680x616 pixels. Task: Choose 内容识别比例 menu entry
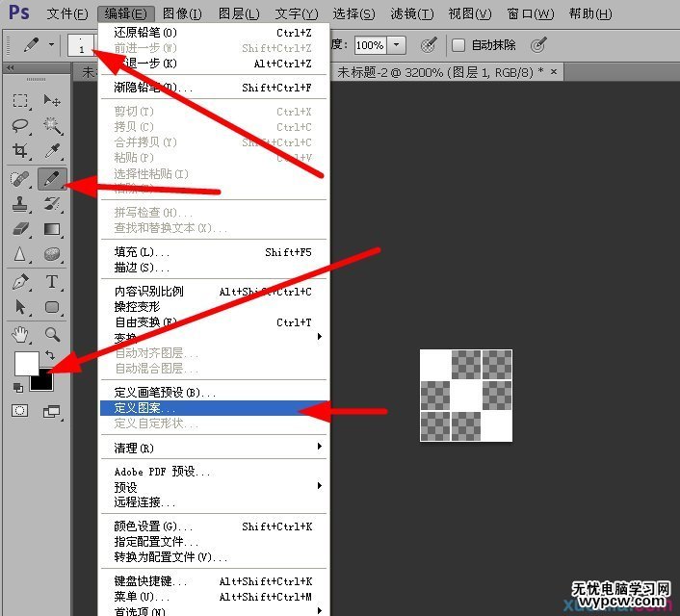[213, 292]
